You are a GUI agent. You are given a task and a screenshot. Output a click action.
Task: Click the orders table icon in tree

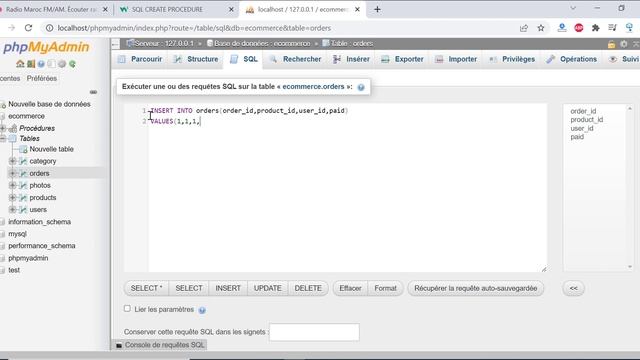point(23,173)
